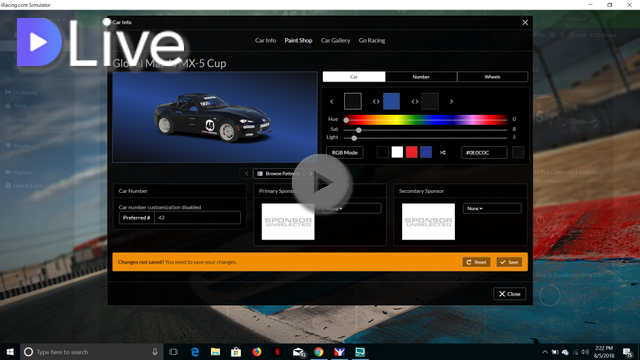This screenshot has height=360, width=640.
Task: Adjust the Light slider handle
Action: 354,138
